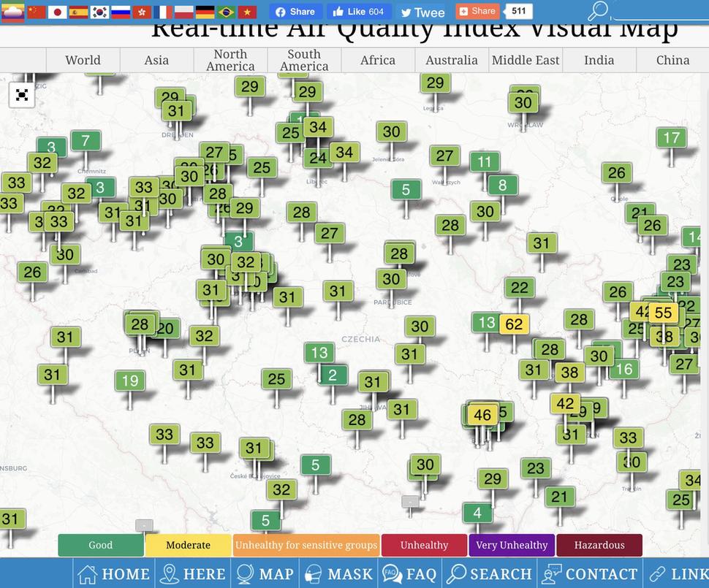Open the North America map tab
Image resolution: width=709 pixels, height=588 pixels.
[x=230, y=60]
